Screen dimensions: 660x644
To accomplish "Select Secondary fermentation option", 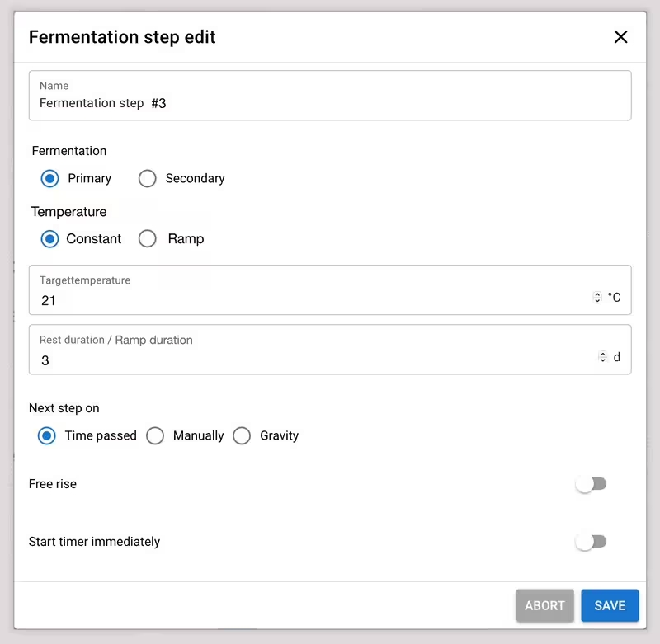I will pyautogui.click(x=148, y=178).
